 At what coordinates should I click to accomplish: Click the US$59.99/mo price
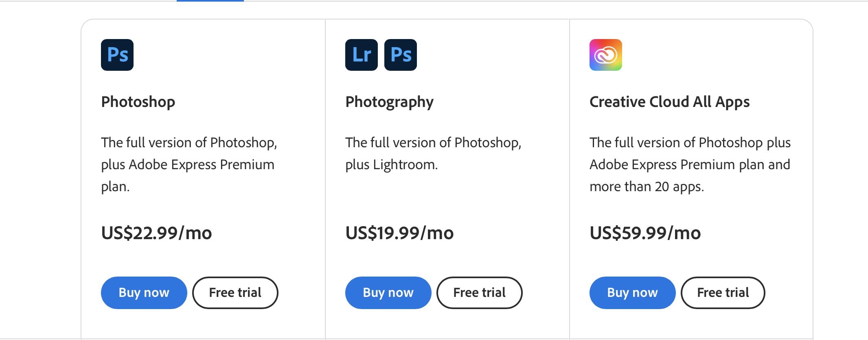[645, 233]
